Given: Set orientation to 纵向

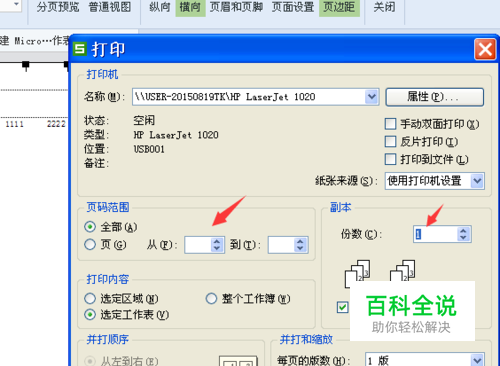Looking at the screenshot, I should point(160,7).
